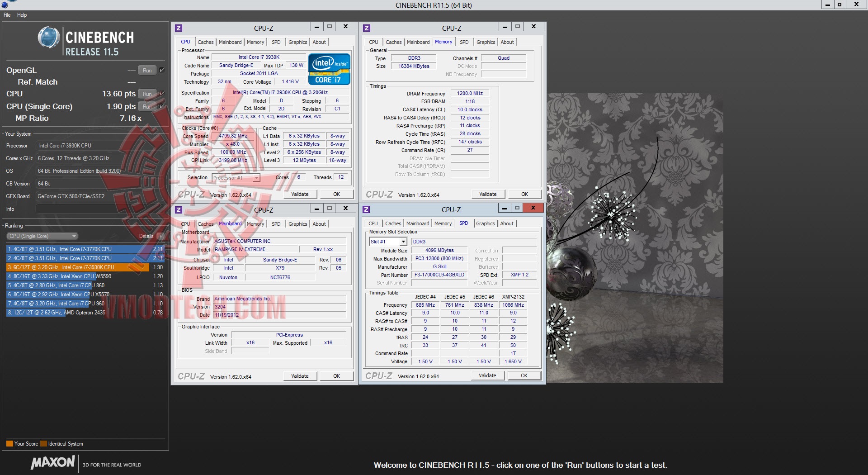The image size is (868, 475).
Task: Toggle the CPU test checkbox
Action: click(x=162, y=94)
